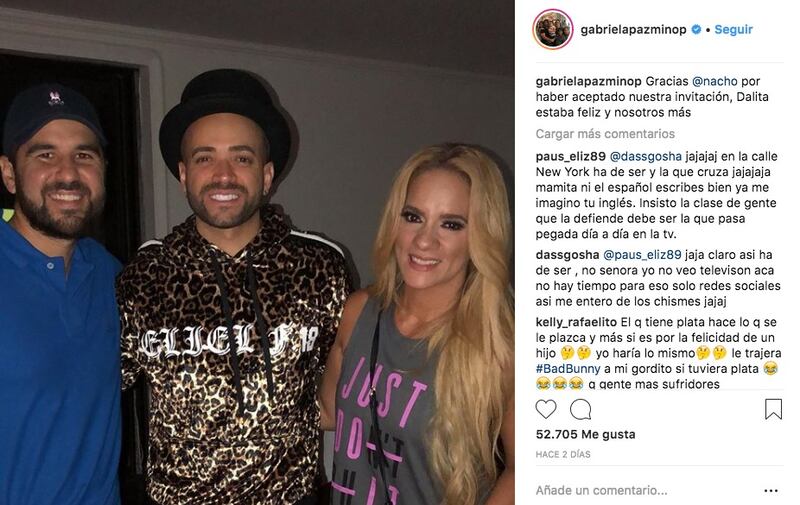Open dassgosha commenter profile
The image size is (800, 505).
coord(567,255)
